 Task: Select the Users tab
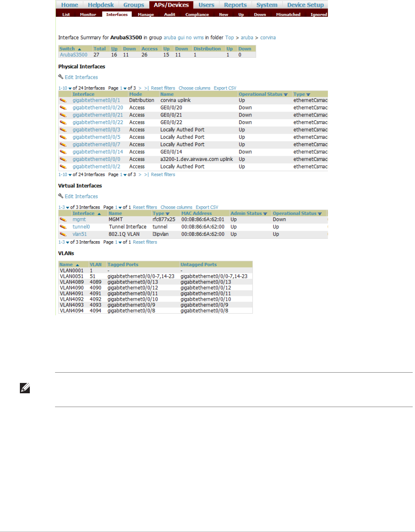tap(206, 5)
